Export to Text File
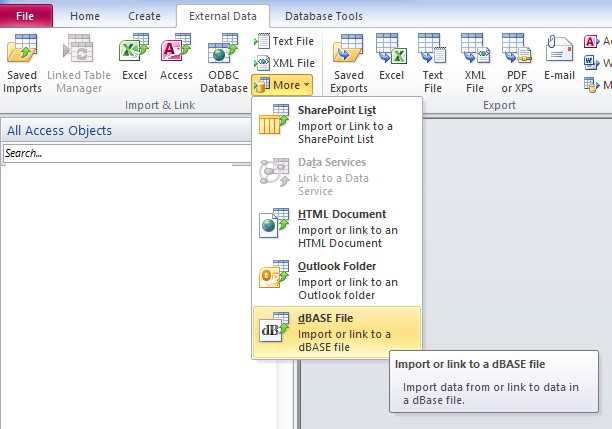 coord(432,64)
